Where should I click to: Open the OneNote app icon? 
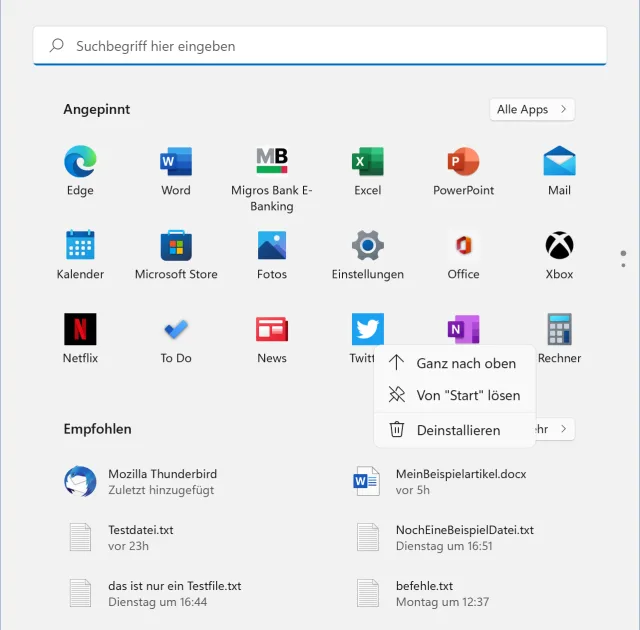point(463,329)
